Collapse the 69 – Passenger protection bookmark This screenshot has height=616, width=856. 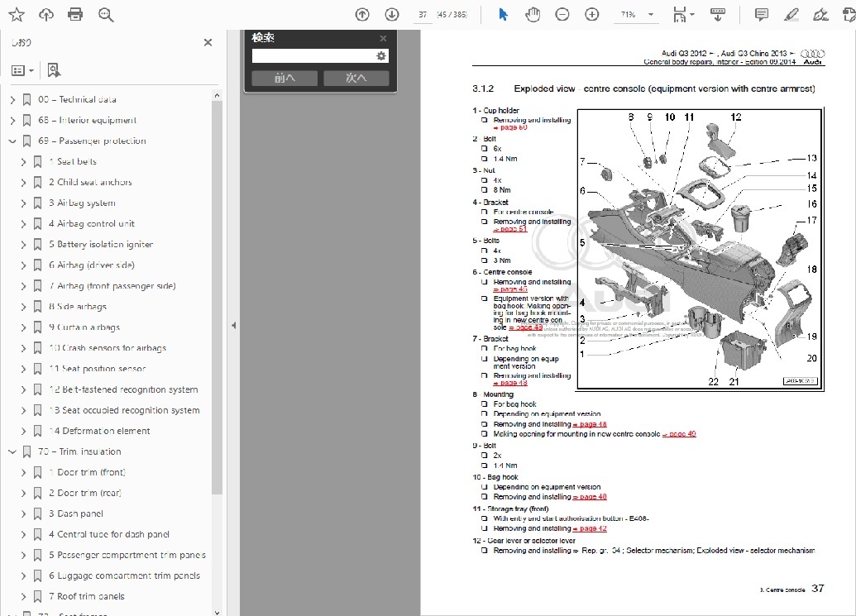pyautogui.click(x=13, y=141)
